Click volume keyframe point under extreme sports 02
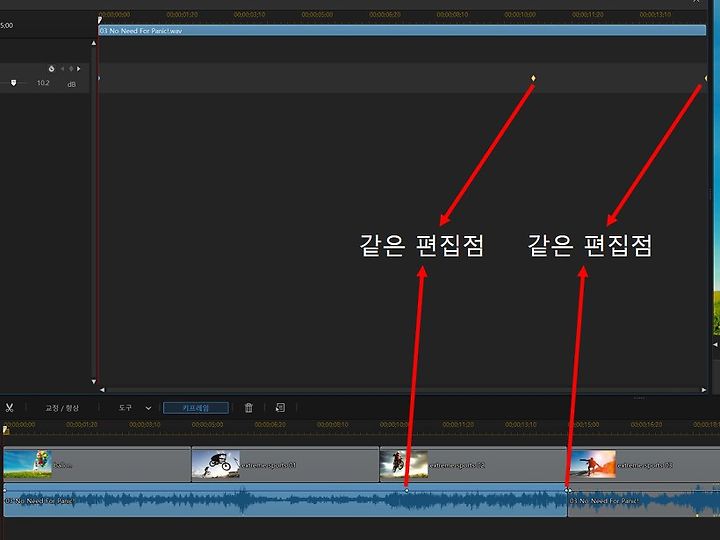The height and width of the screenshot is (540, 720). 406,490
